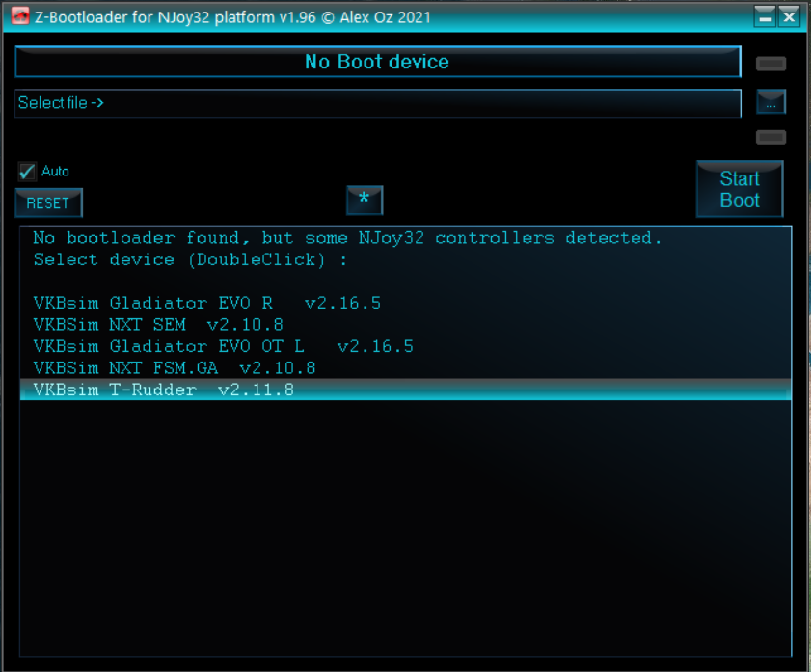Click the gray indicator beside No Boot device
The image size is (811, 672).
[770, 64]
